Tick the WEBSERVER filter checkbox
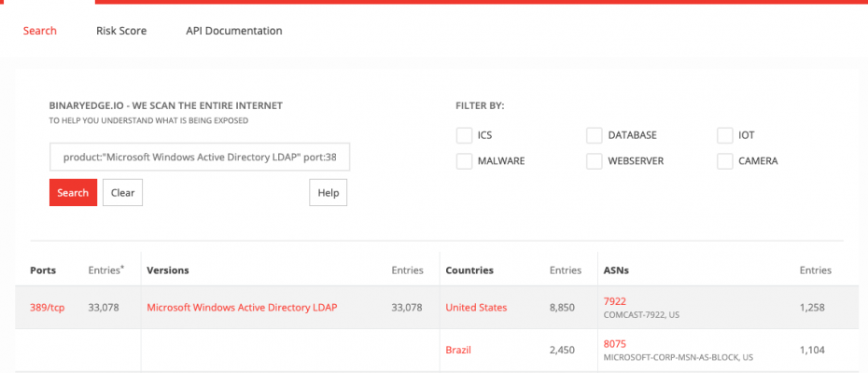The height and width of the screenshot is (373, 868). 594,161
